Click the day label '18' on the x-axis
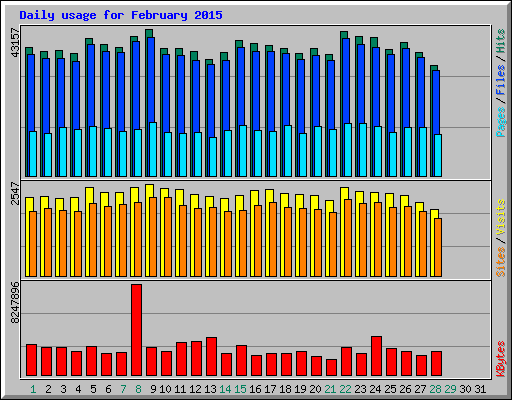The height and width of the screenshot is (400, 512). [285, 389]
